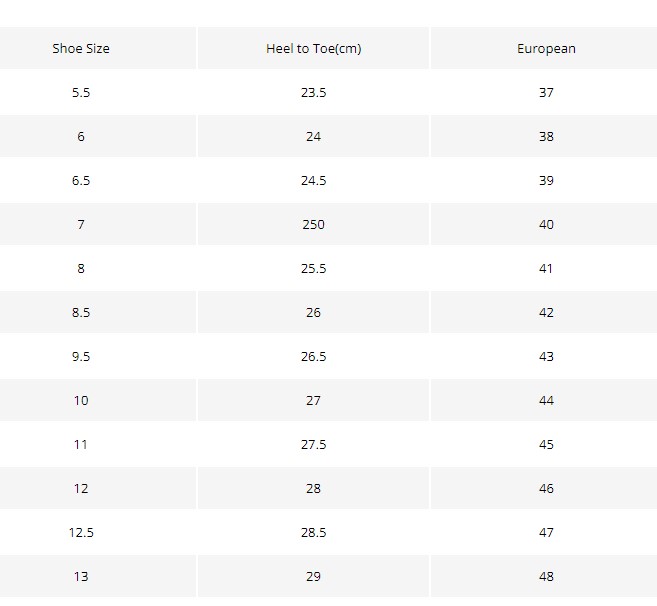This screenshot has height=606, width=657.
Task: Click European size 38 cell
Action: click(546, 137)
